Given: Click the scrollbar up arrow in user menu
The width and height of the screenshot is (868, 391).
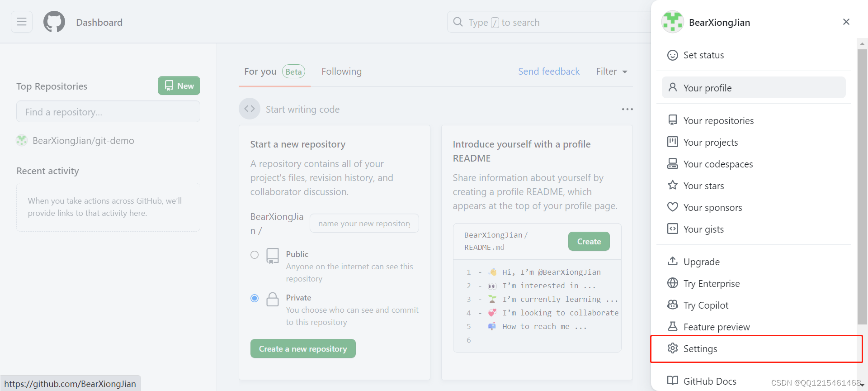Looking at the screenshot, I should pyautogui.click(x=862, y=43).
